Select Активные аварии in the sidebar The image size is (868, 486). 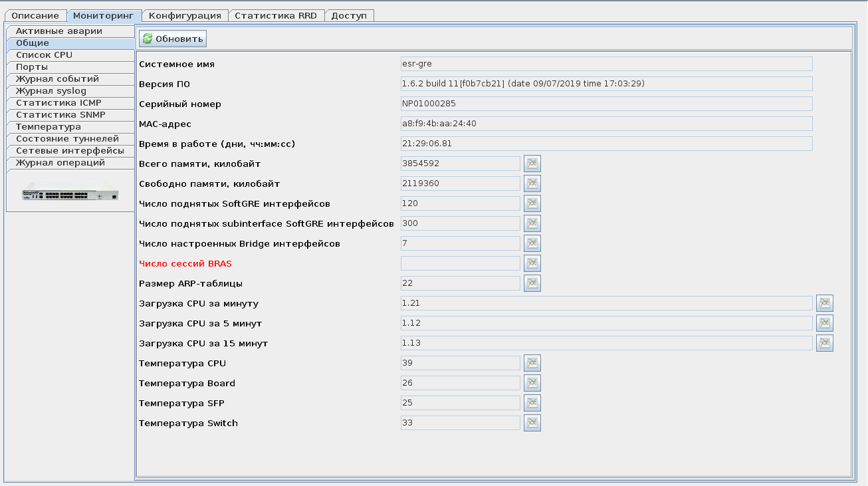coord(59,31)
